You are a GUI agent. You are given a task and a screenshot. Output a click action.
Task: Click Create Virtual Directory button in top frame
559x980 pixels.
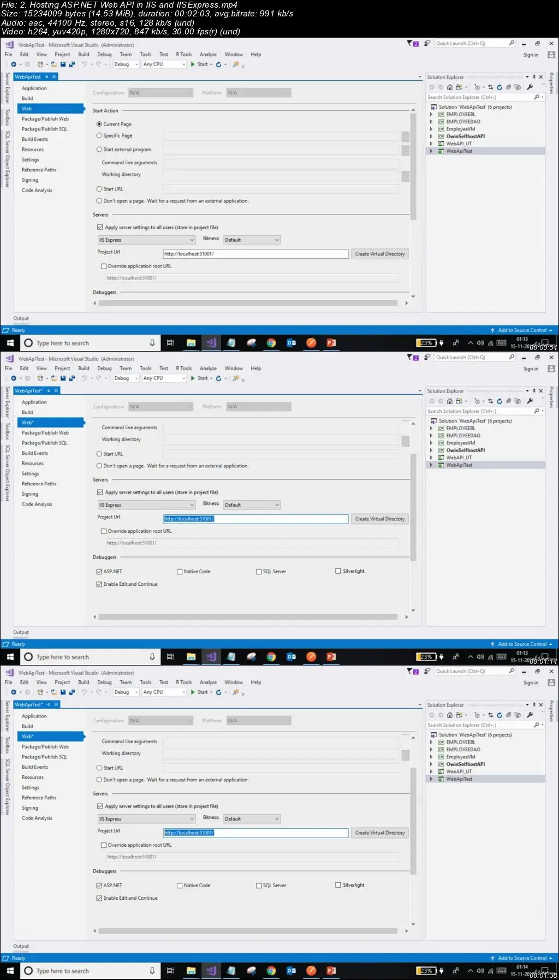[380, 254]
